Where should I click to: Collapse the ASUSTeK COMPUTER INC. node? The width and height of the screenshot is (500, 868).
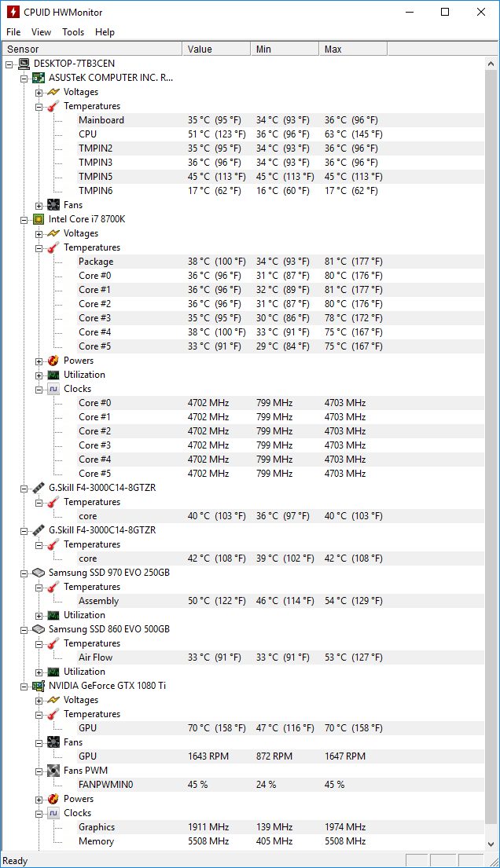coord(24,79)
